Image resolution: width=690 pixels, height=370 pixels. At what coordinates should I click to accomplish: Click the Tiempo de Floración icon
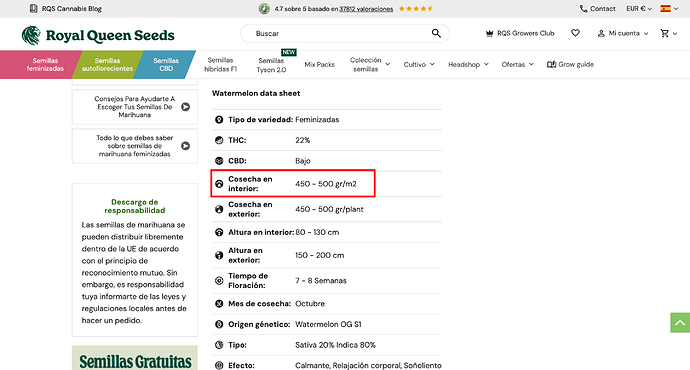(x=219, y=281)
